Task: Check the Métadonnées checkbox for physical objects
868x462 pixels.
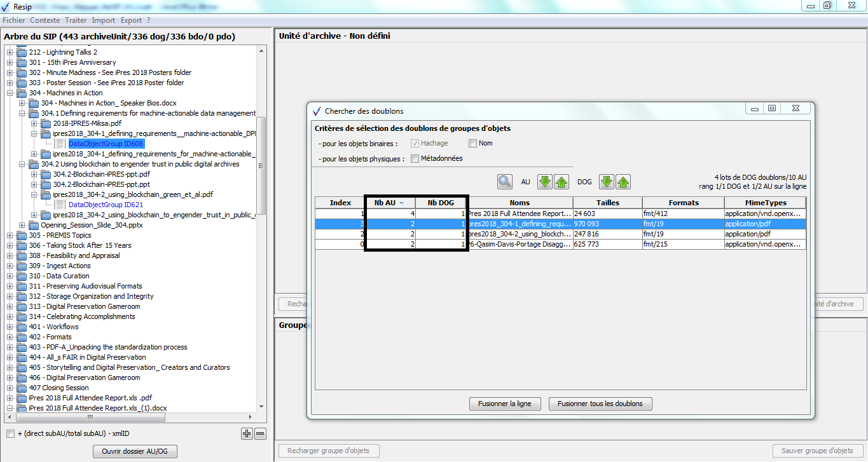Action: click(x=415, y=159)
